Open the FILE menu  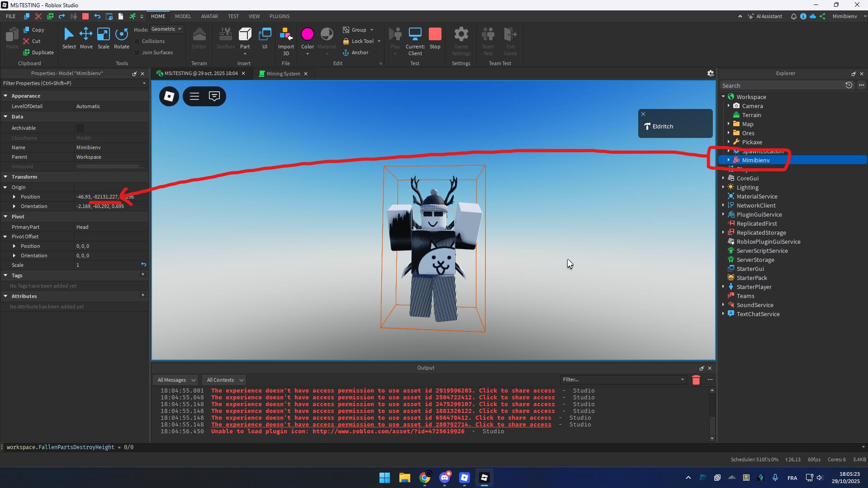click(11, 16)
